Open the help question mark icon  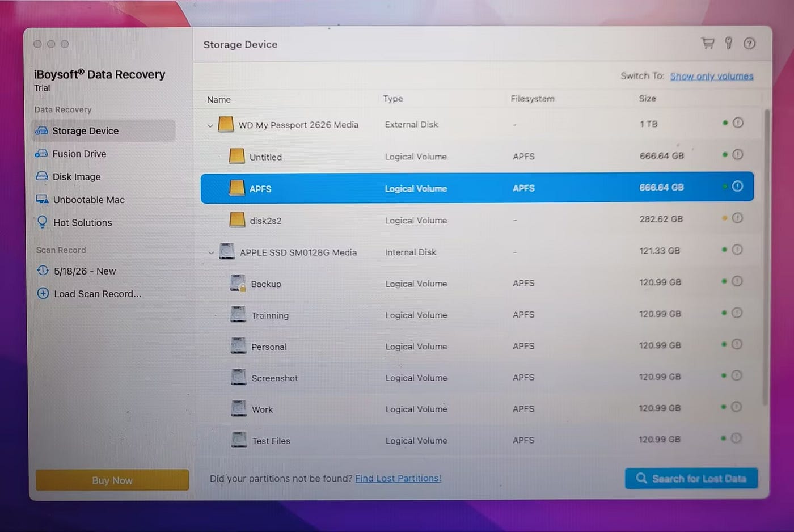[x=749, y=43]
